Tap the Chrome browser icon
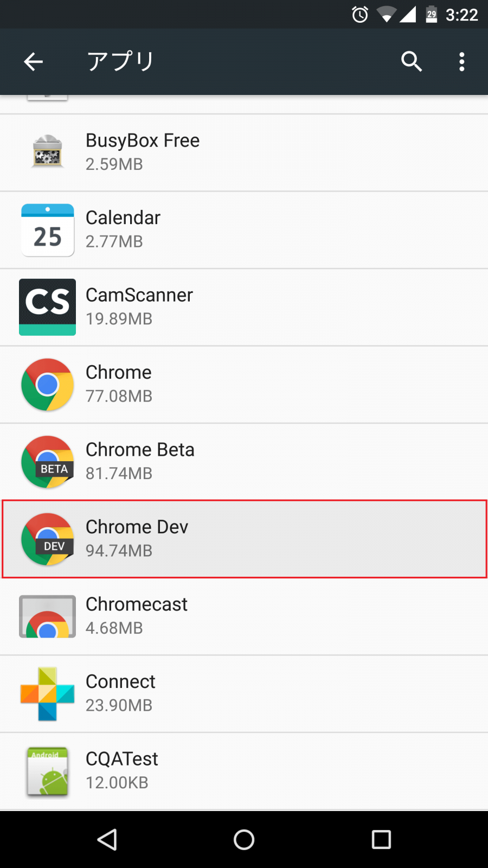The height and width of the screenshot is (868, 488). coord(48,385)
